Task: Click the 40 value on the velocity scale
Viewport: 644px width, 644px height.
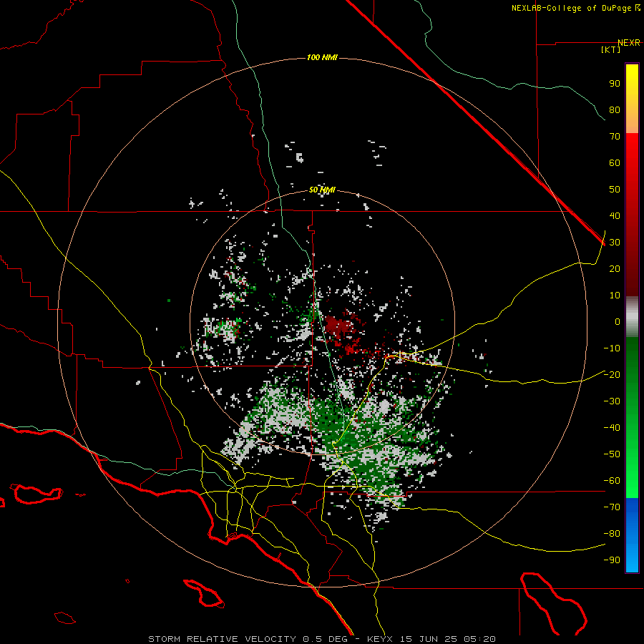Action: coord(615,215)
